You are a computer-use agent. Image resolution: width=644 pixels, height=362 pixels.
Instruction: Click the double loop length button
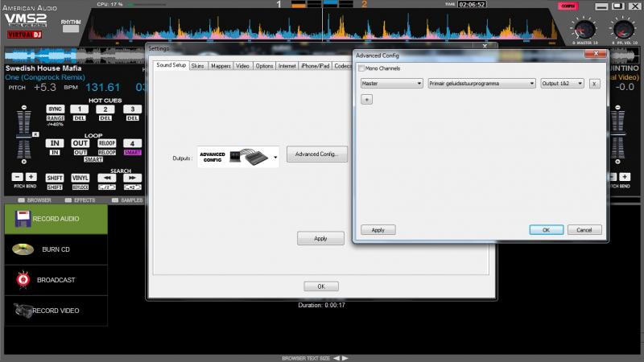(132, 187)
